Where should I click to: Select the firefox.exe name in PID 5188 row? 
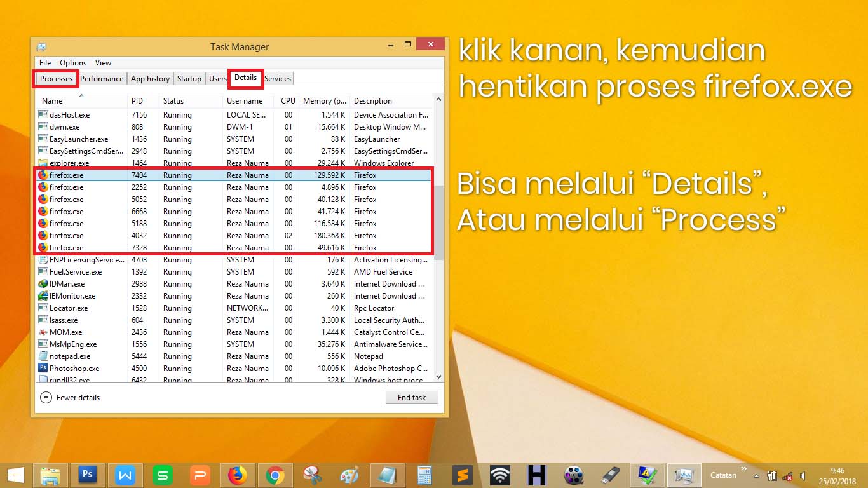pyautogui.click(x=66, y=223)
